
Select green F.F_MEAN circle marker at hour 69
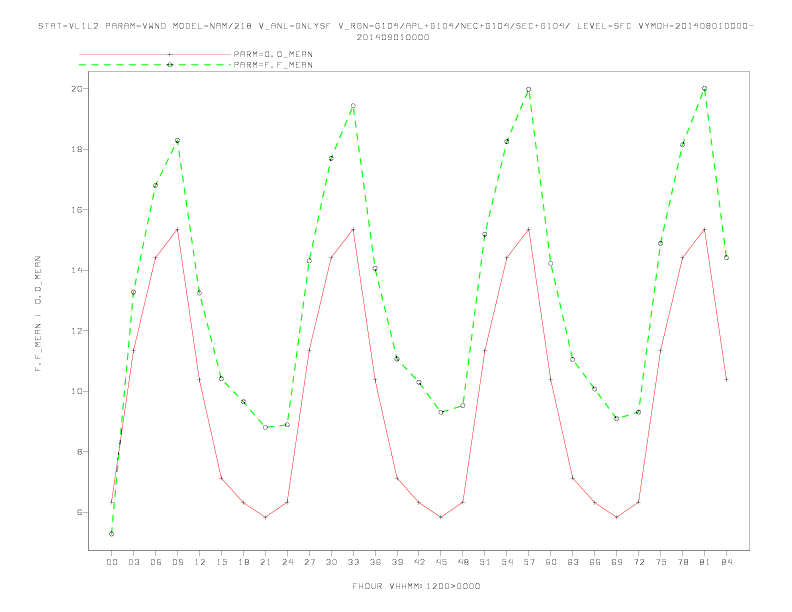coord(617,418)
